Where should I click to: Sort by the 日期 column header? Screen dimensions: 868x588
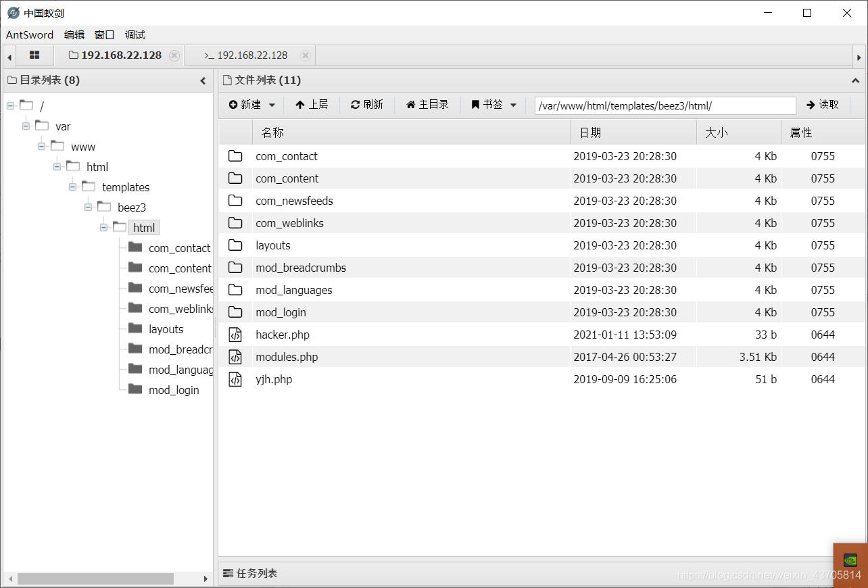click(633, 132)
